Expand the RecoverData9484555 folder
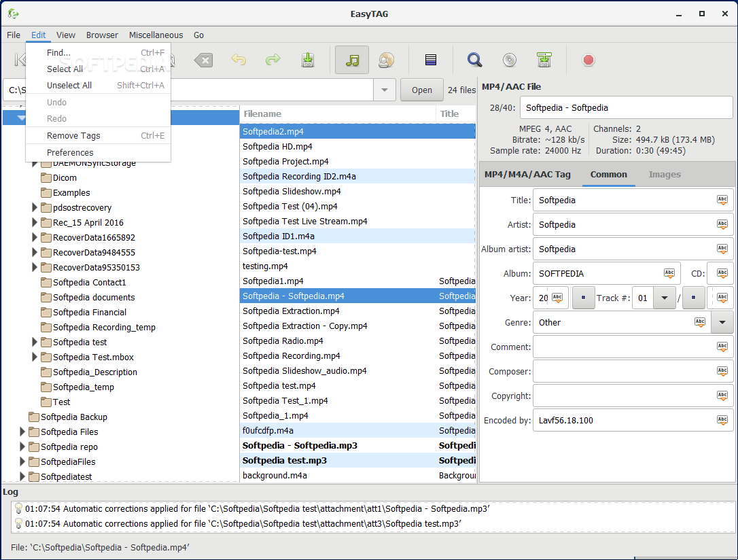 click(34, 253)
